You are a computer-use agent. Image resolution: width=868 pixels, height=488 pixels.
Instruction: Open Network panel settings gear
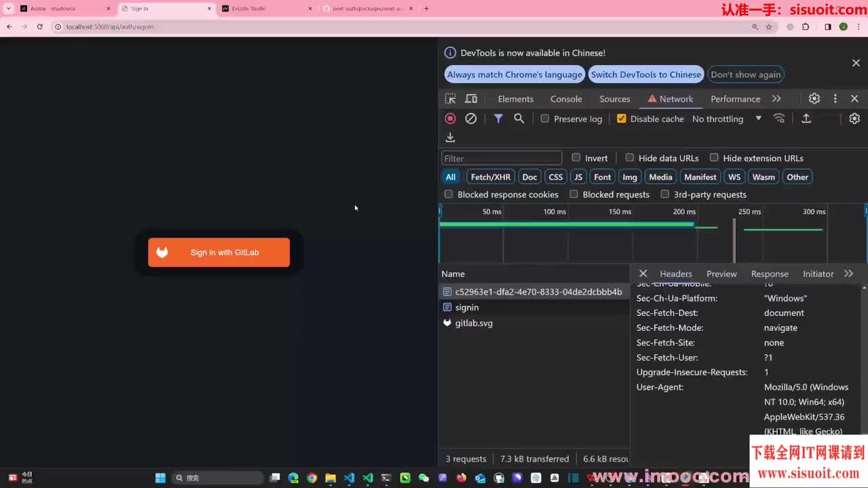click(854, 119)
